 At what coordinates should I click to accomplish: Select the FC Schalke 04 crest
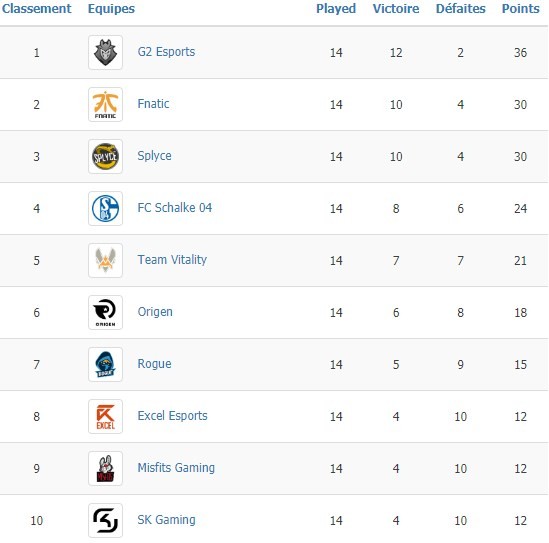coord(105,208)
